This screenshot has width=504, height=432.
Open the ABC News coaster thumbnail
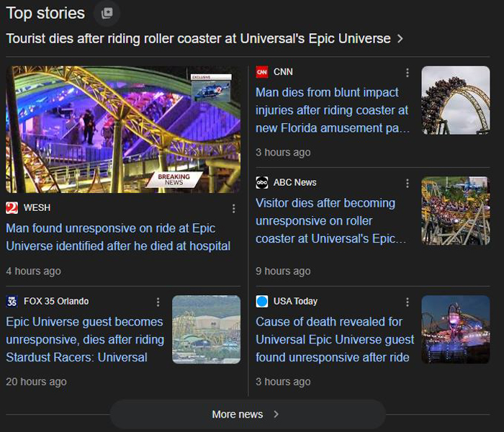[456, 211]
